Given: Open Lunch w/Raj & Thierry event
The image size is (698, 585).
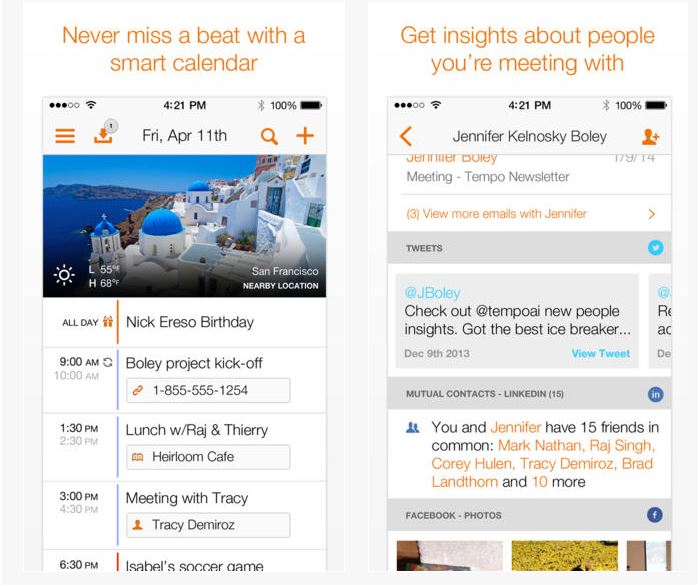Looking at the screenshot, I should click(197, 430).
